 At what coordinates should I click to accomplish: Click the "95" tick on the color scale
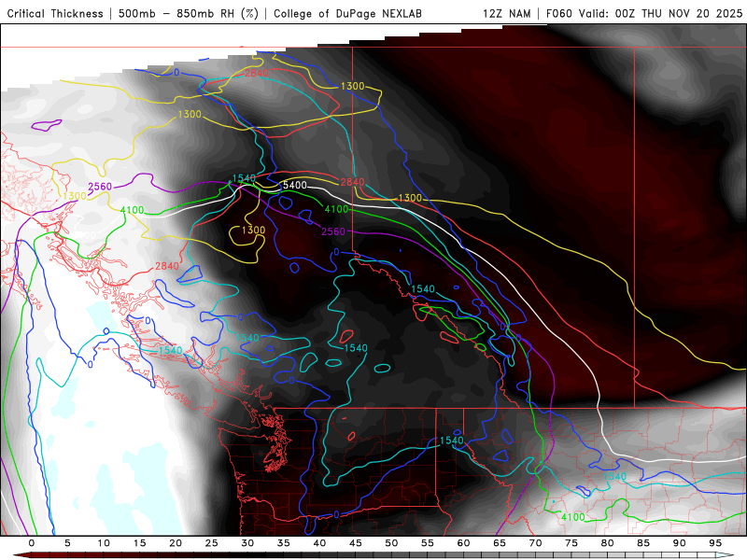click(715, 543)
